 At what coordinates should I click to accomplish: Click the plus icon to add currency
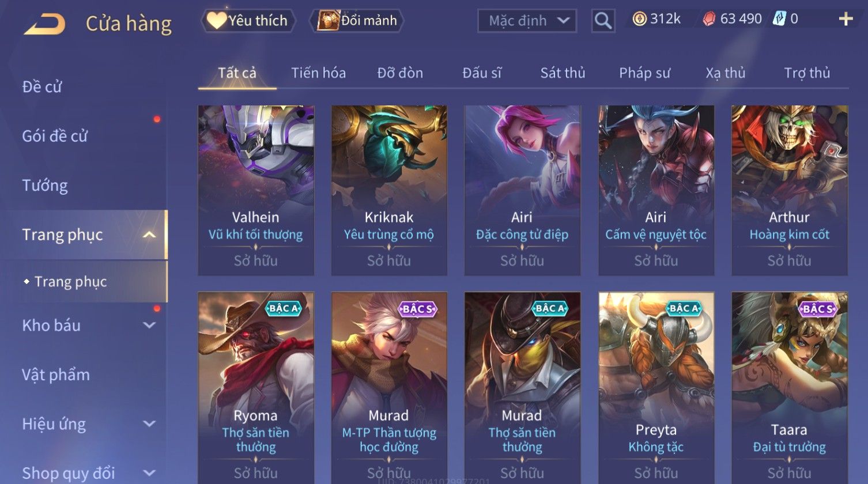846,20
